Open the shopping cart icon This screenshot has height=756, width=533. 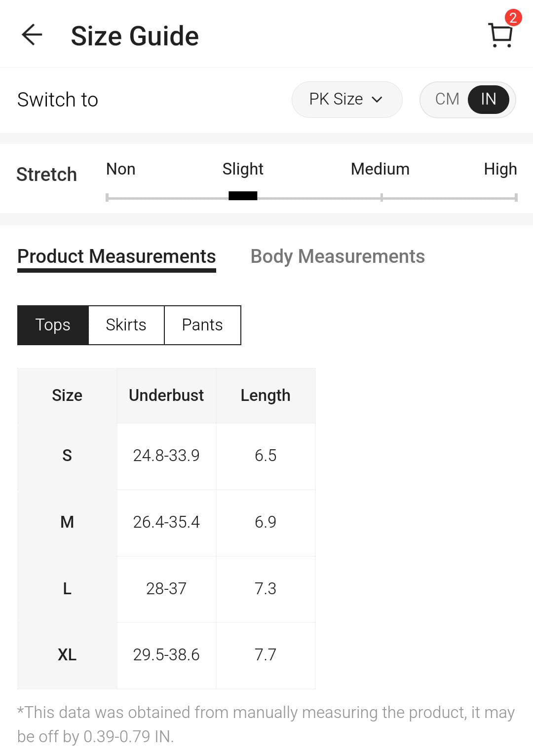point(501,36)
